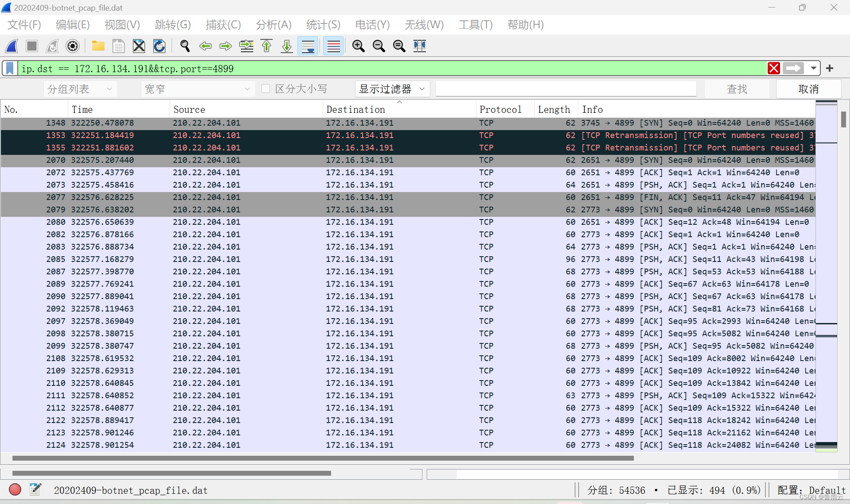Open the 工具(T) menu

coord(475,25)
